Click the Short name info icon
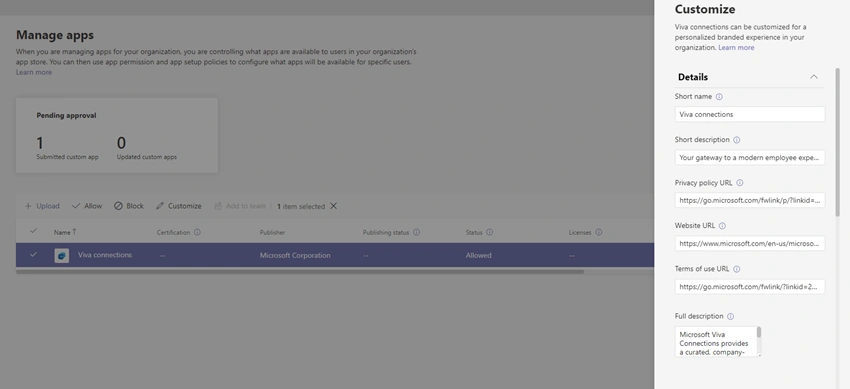This screenshot has height=389, width=850. point(719,96)
